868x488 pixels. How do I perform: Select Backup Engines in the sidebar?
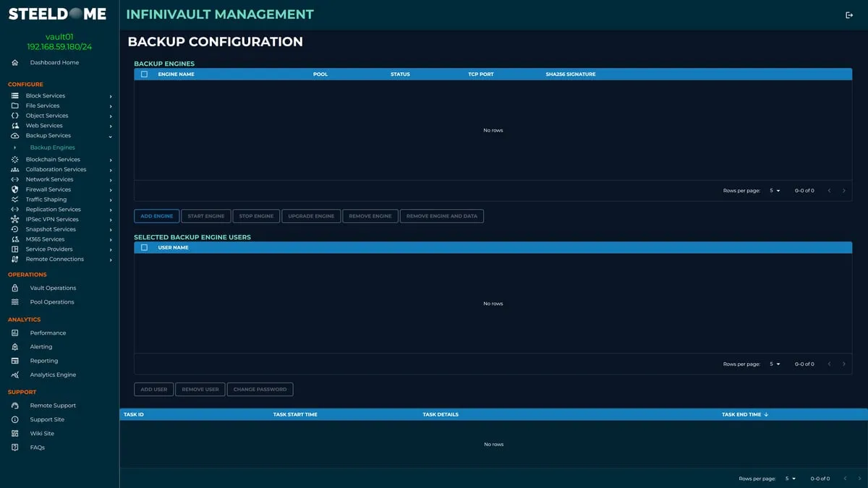click(51, 147)
